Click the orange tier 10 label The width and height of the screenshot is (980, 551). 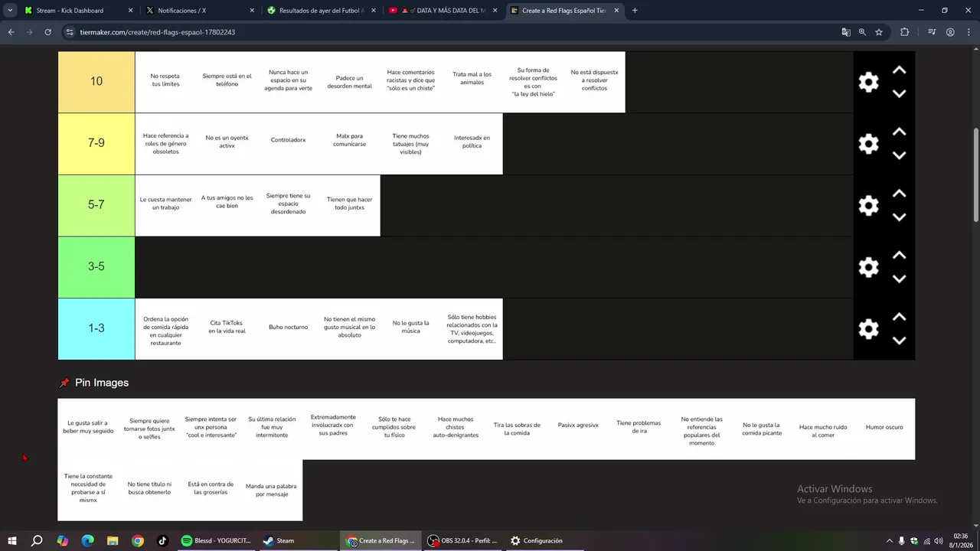[96, 82]
